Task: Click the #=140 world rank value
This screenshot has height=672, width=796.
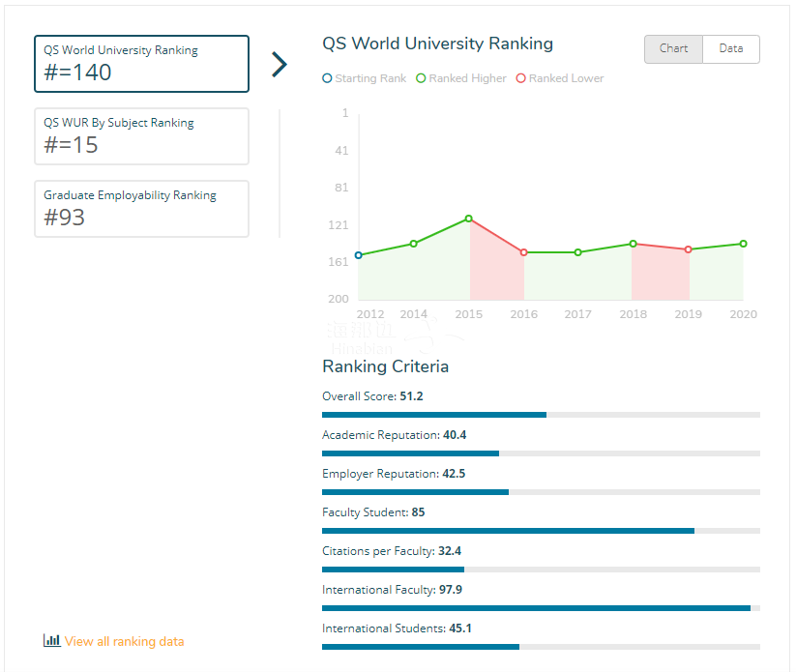Action: 77,73
